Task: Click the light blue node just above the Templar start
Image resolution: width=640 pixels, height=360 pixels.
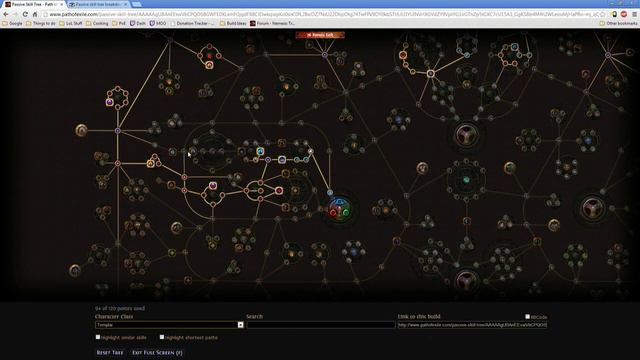Action: pos(330,192)
